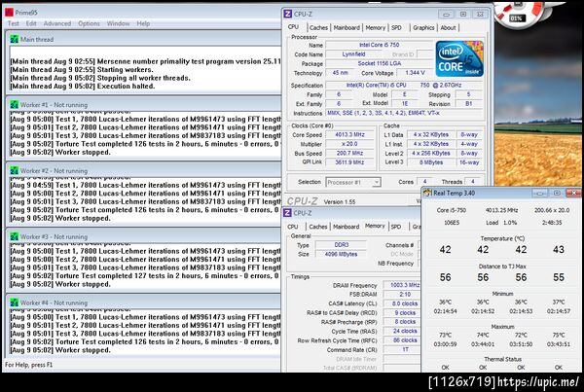This screenshot has height=392, width=584.
Task: Click the Instructions field listing MMX, SSE
Action: point(404,113)
